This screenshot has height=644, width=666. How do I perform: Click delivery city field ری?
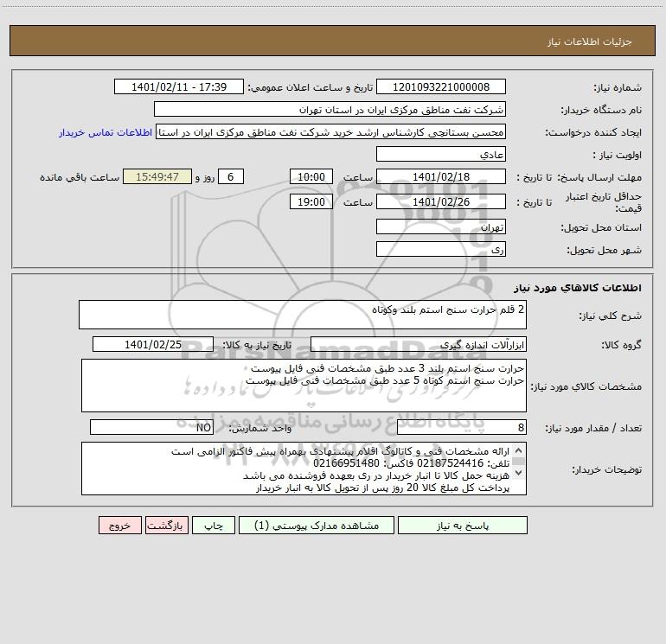pos(441,250)
